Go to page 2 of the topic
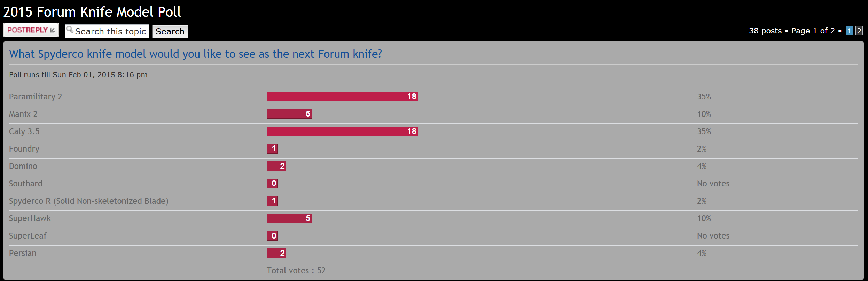868x281 pixels. pos(859,31)
